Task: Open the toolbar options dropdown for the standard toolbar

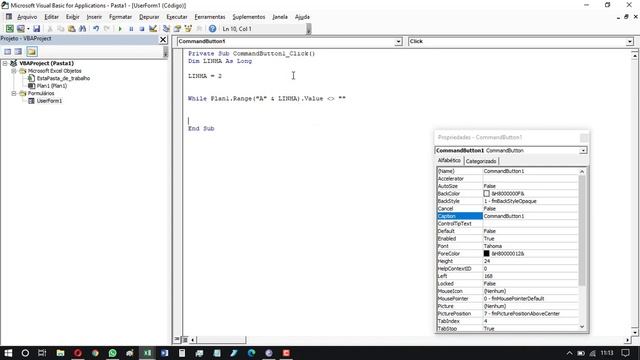Action: click(309, 29)
